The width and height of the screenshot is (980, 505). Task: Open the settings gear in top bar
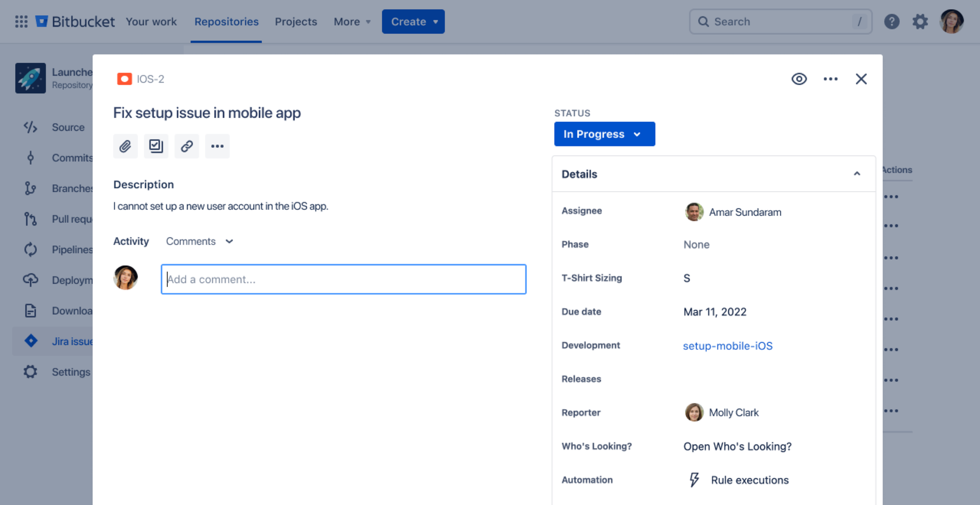pyautogui.click(x=920, y=21)
